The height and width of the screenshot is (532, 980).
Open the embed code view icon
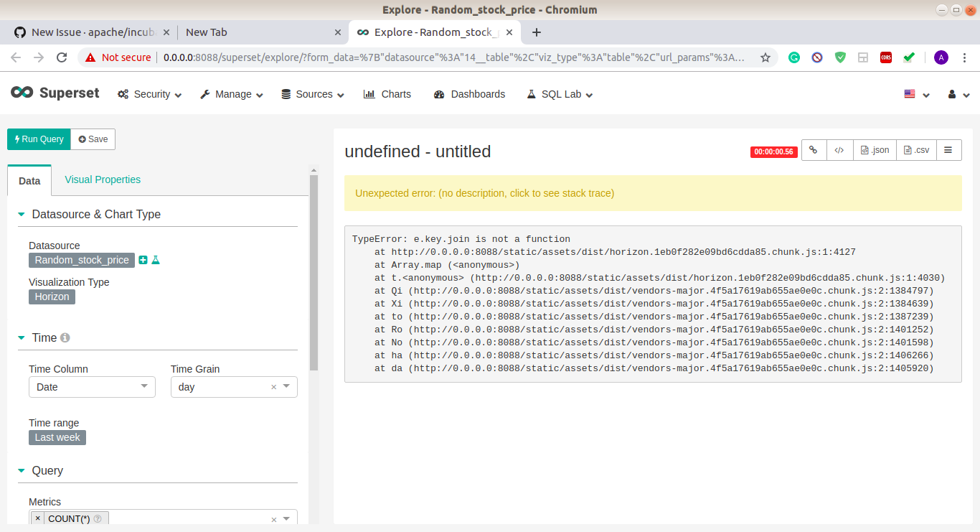(839, 150)
